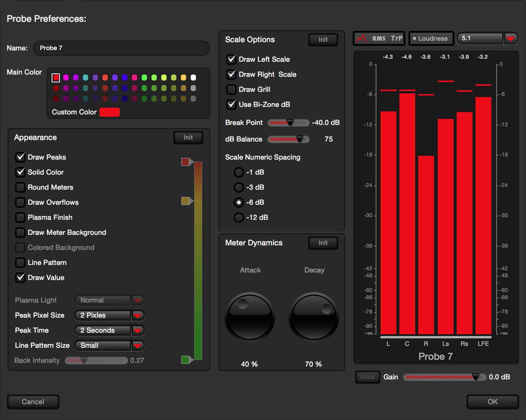Enable Draw Meter Background checkbox
The image size is (526, 420).
tap(20, 232)
